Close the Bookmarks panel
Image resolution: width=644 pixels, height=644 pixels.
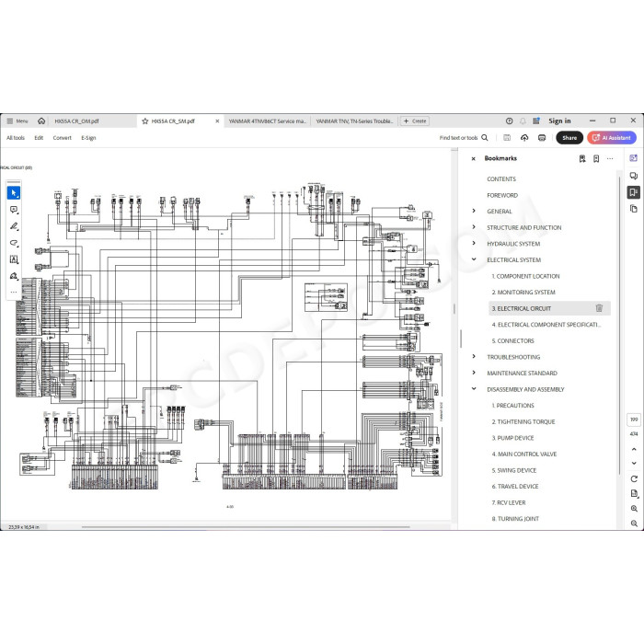(473, 158)
